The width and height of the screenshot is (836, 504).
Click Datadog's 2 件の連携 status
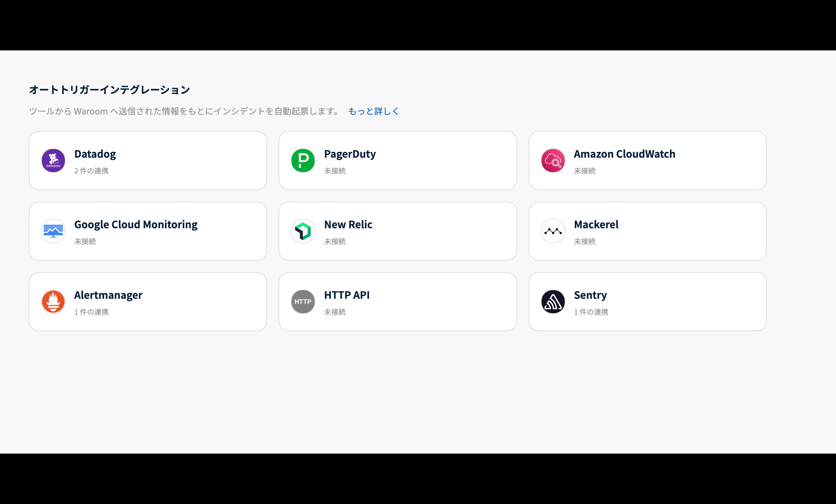[x=92, y=171]
